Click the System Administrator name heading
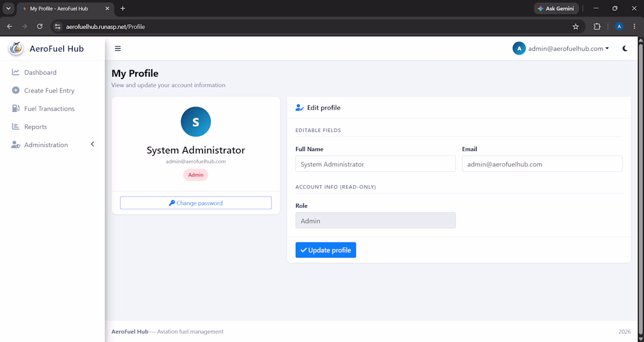 (x=196, y=150)
